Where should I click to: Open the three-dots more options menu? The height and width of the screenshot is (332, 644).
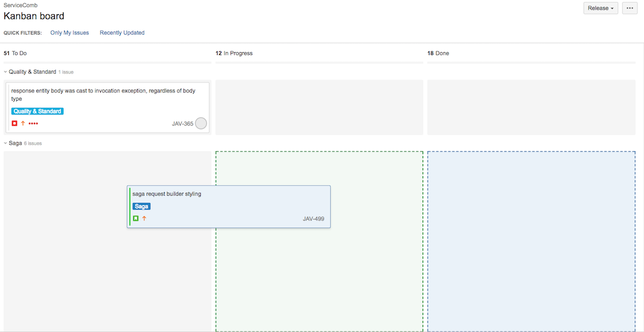tap(630, 8)
